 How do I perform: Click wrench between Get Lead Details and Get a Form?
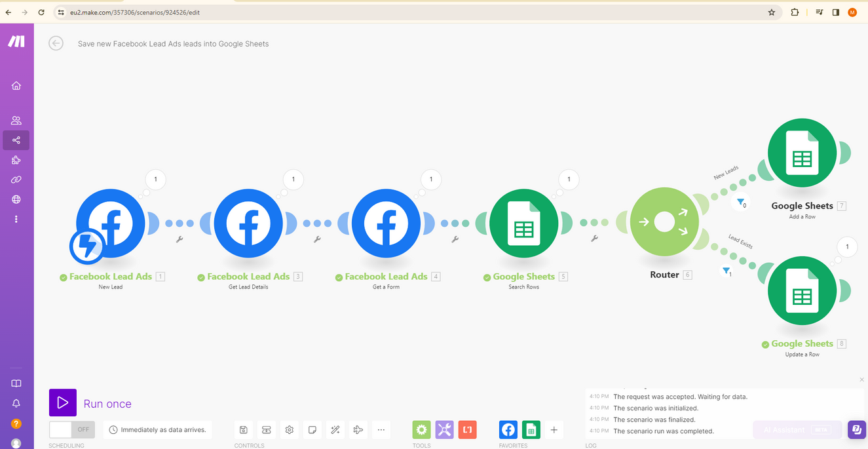pos(318,239)
